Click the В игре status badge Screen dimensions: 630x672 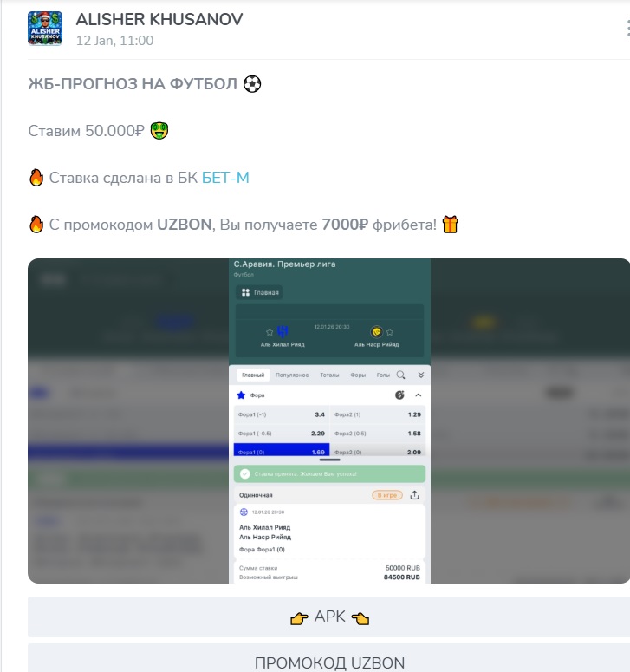[x=387, y=495]
